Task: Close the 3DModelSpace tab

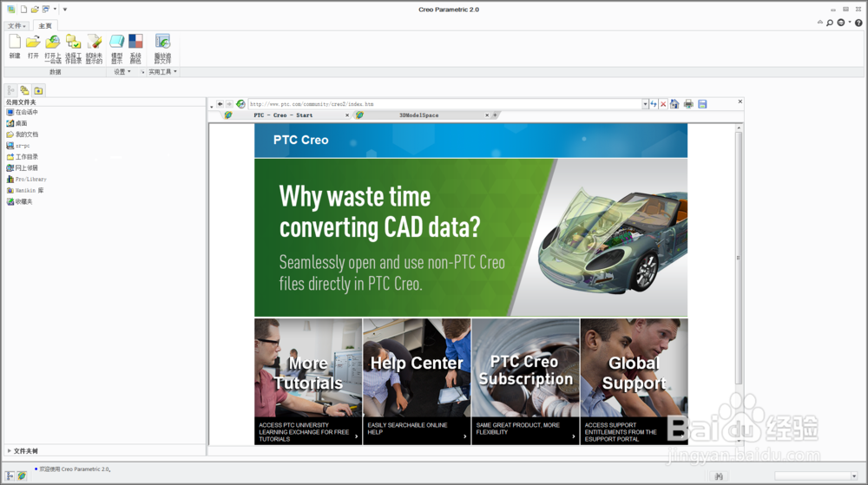Action: click(487, 115)
